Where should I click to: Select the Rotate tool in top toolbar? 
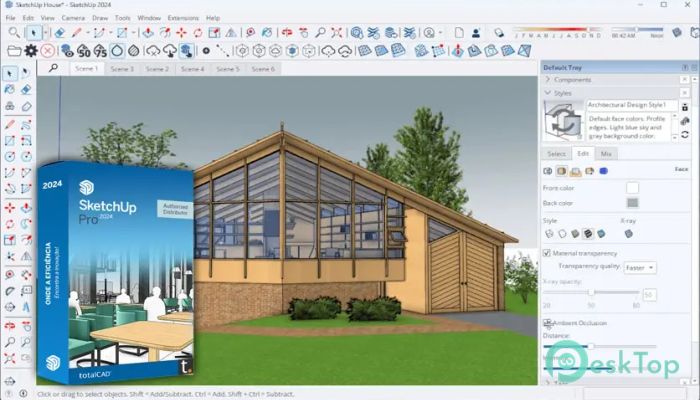pos(198,33)
